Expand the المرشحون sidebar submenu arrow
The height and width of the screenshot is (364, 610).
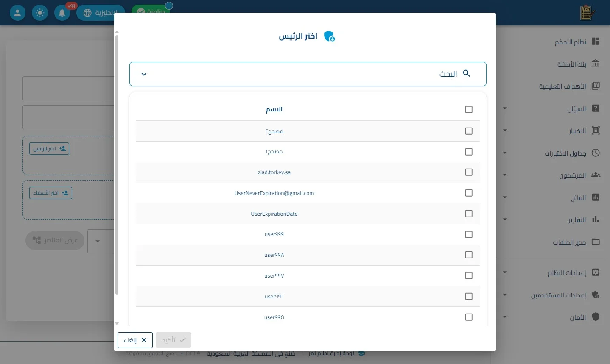[x=505, y=175]
